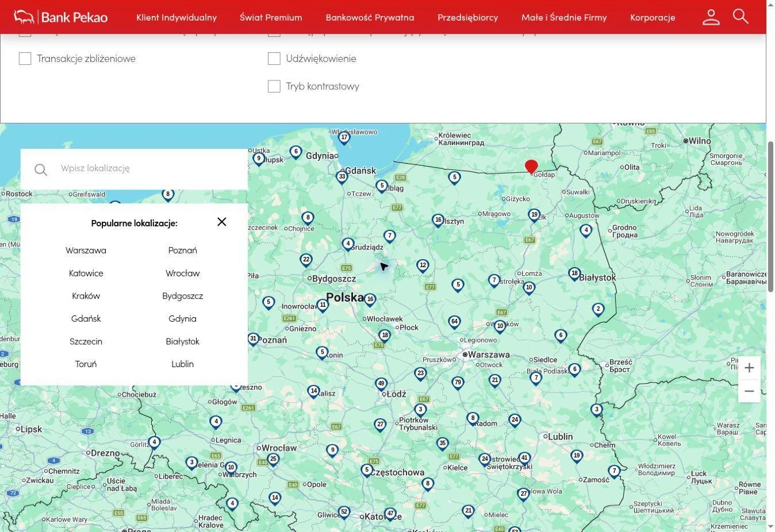Choose Wrocław from popular locations
The height and width of the screenshot is (532, 775).
(x=182, y=273)
